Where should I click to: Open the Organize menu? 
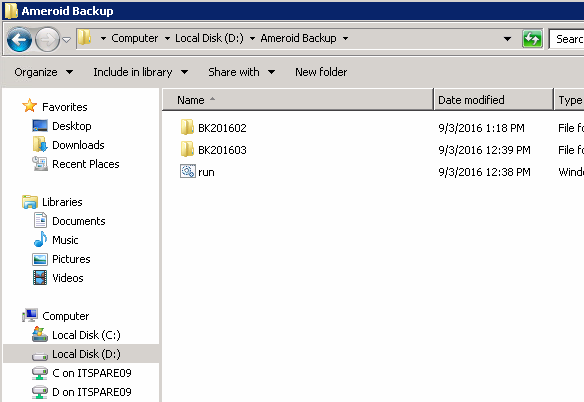[x=44, y=72]
